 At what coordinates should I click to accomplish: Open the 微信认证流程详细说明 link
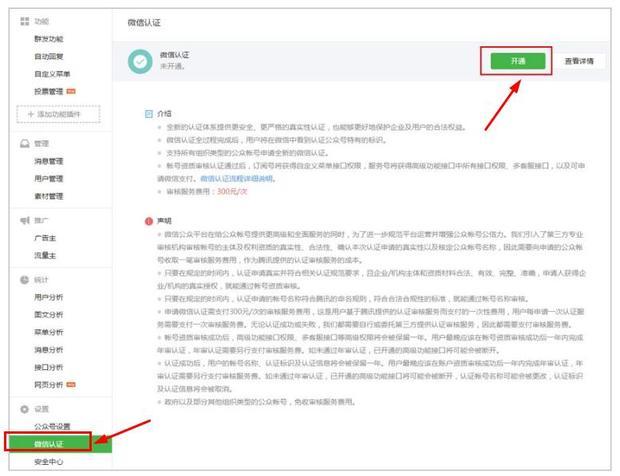(x=237, y=179)
